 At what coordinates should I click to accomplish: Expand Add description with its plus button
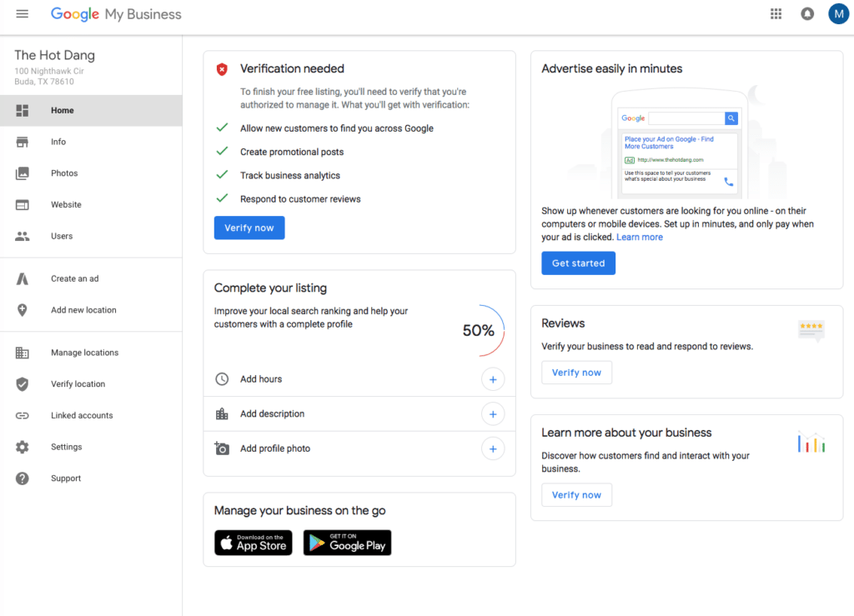(493, 414)
